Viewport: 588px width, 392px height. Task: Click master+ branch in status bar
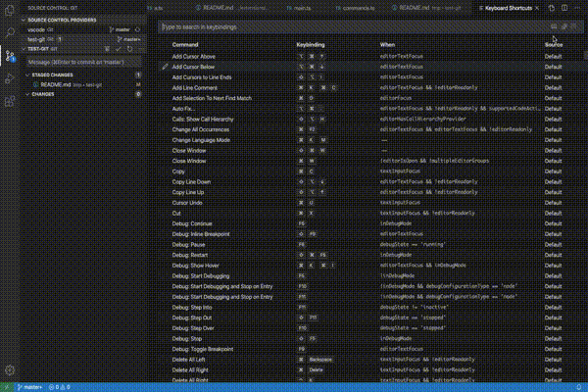click(x=30, y=387)
